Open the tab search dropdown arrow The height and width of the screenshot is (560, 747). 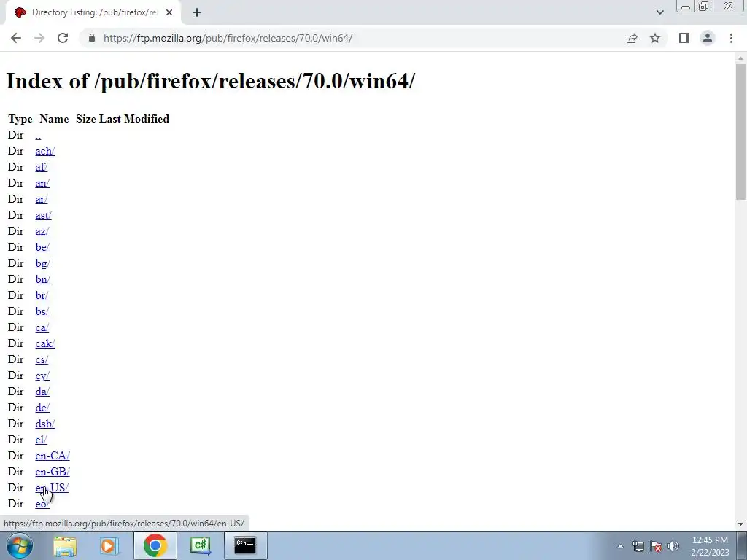(x=659, y=12)
